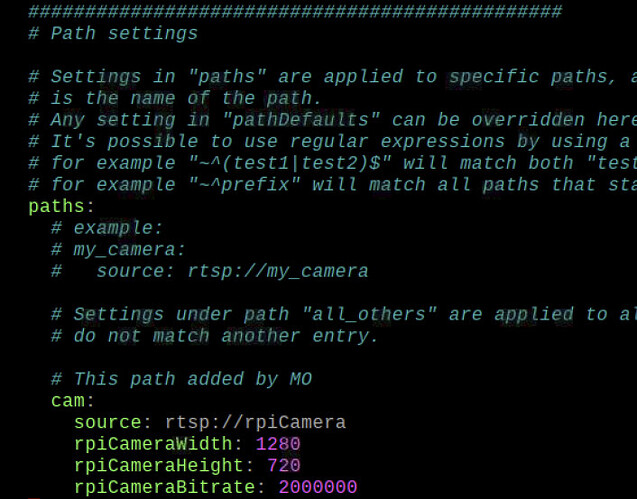Click the "~^prefix" regex example text
Screen dimensions: 637x499
coord(244,185)
